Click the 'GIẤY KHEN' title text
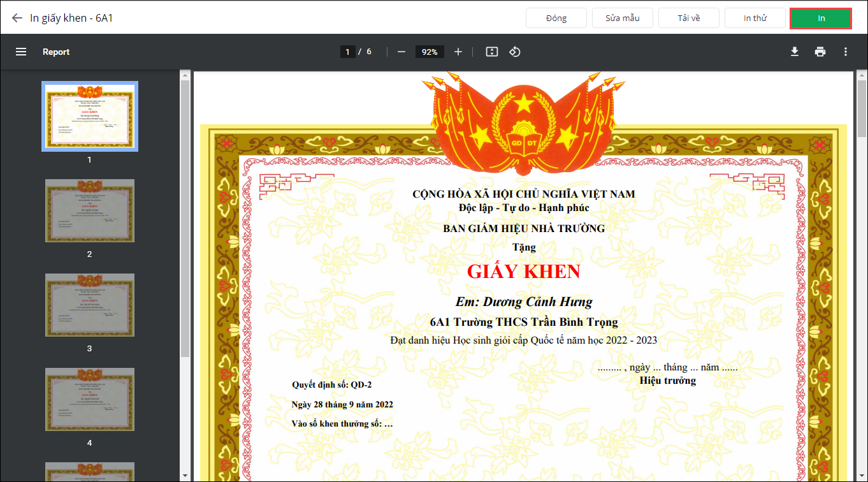Image resolution: width=868 pixels, height=482 pixels. coord(524,272)
